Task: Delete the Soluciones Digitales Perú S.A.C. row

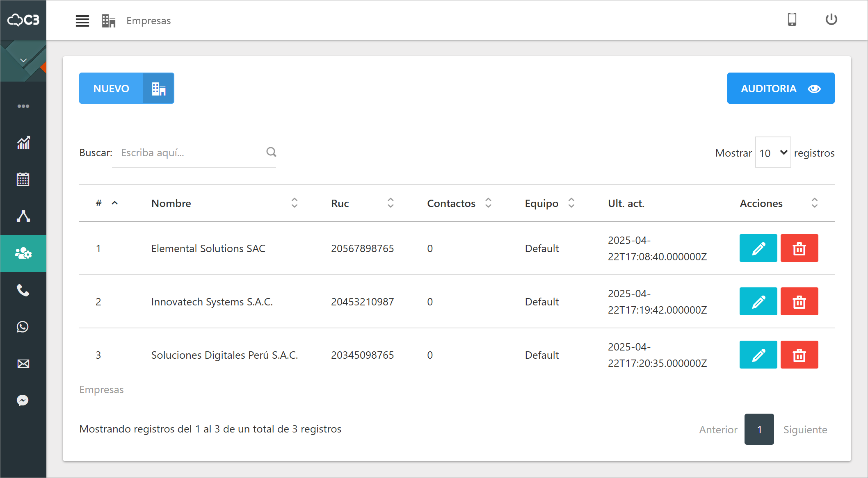Action: (x=799, y=355)
